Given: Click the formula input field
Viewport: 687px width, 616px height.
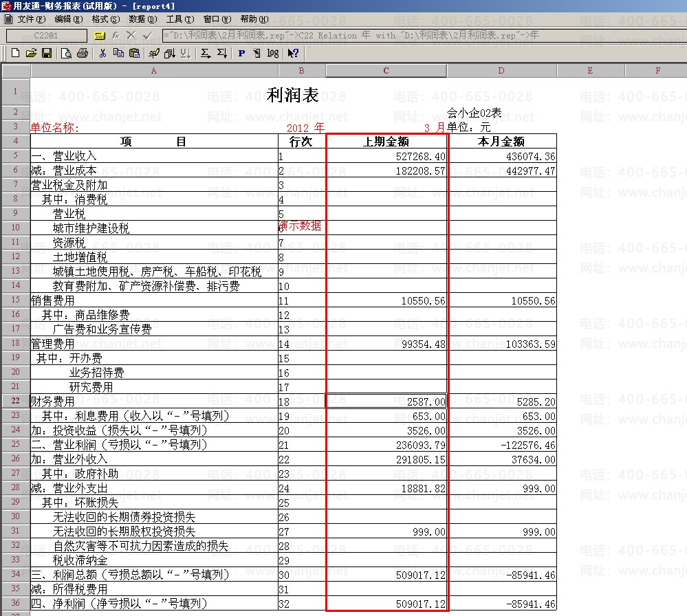Looking at the screenshot, I should [424, 36].
